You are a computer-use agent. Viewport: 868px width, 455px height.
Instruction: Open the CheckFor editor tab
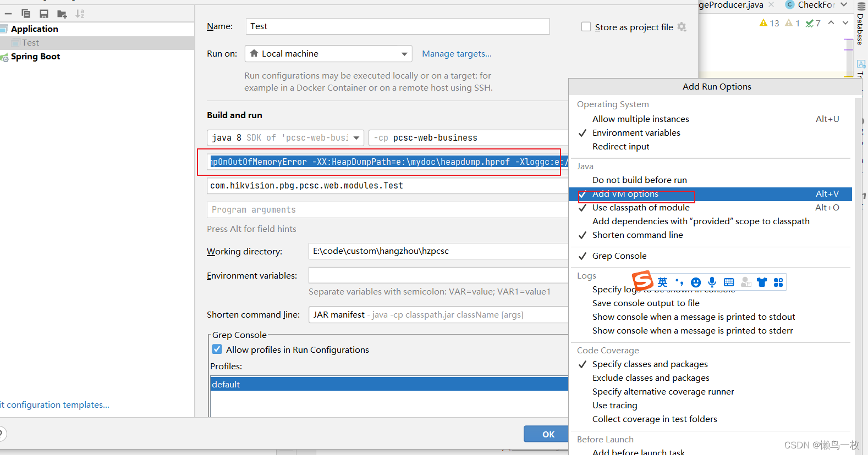point(810,5)
